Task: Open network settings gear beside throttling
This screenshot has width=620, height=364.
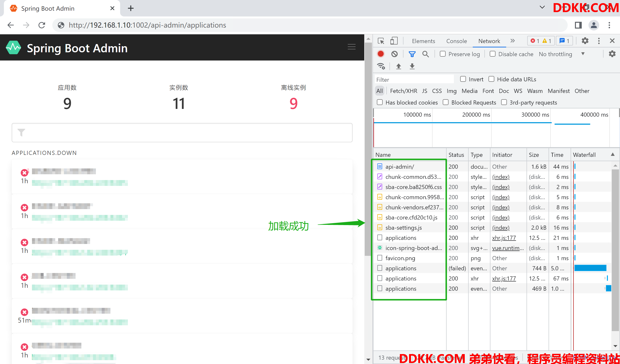Action: (x=612, y=54)
